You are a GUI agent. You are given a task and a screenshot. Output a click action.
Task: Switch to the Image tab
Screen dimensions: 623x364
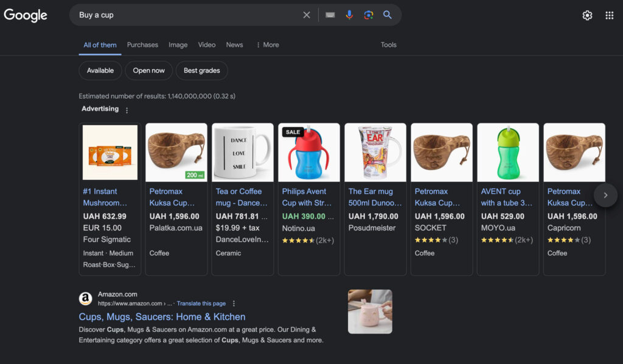pyautogui.click(x=178, y=45)
